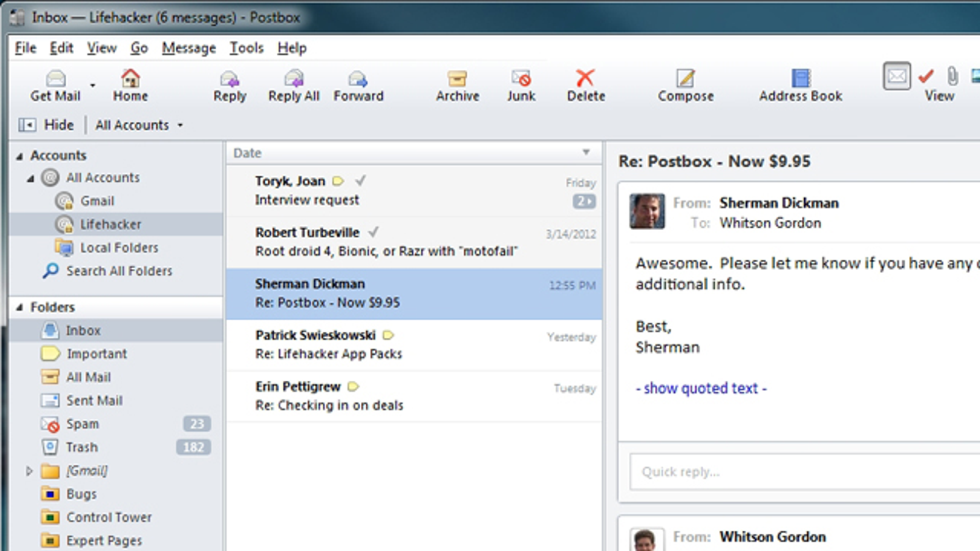The width and height of the screenshot is (980, 551).
Task: Toggle the to-do checkmark on Toryk, Joan message
Action: click(361, 181)
